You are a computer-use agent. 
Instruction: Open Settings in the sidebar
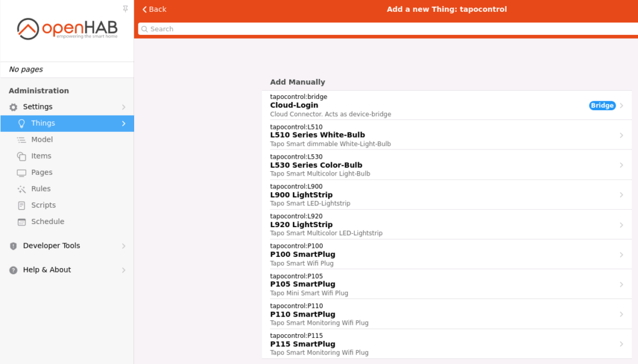(67, 107)
